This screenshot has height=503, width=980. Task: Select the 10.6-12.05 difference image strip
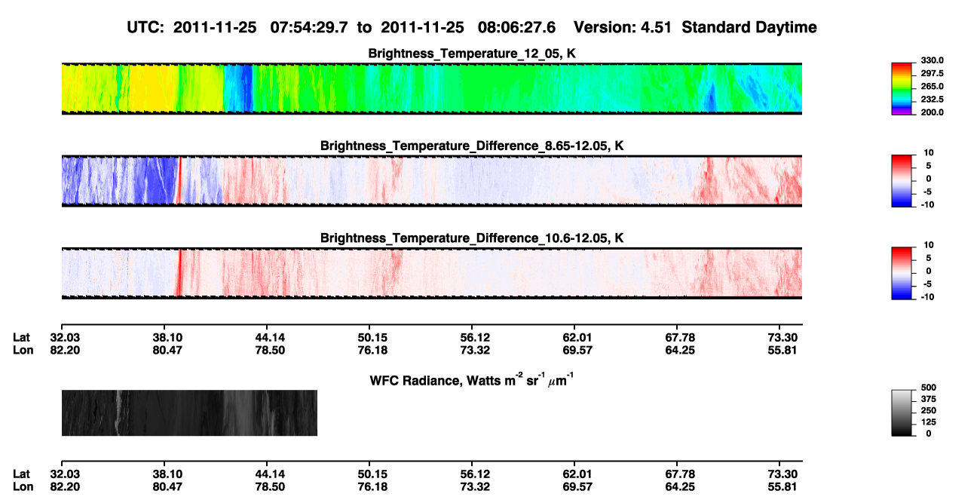pyautogui.click(x=431, y=273)
